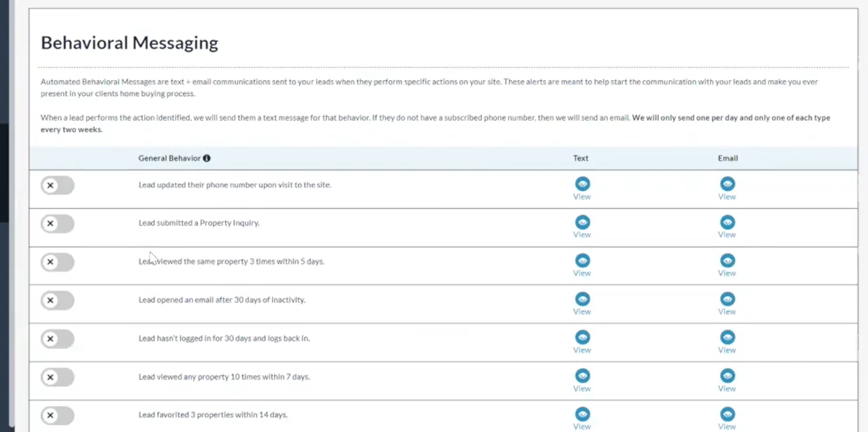Switch on viewed any property 10 times
The image size is (868, 432).
point(58,377)
